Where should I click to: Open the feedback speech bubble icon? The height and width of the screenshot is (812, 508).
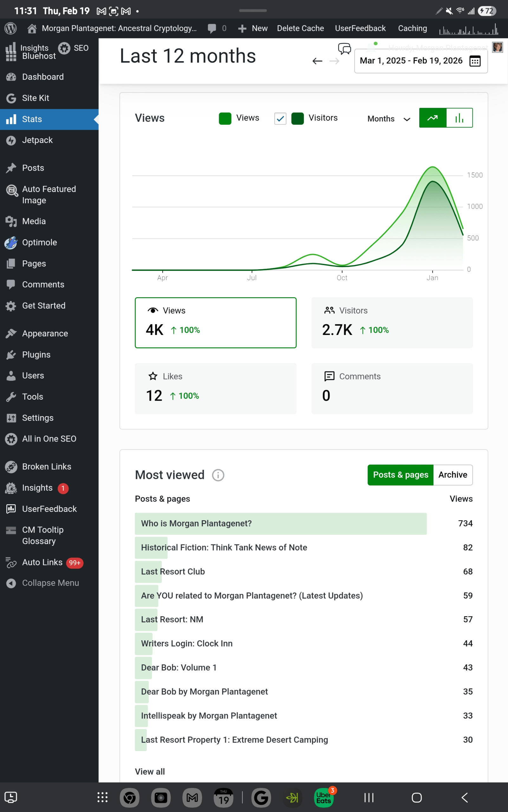(344, 49)
